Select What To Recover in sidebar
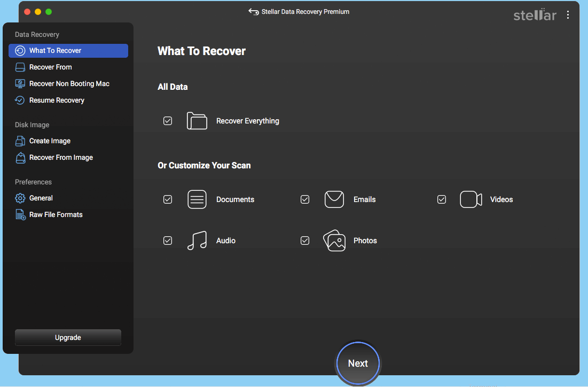 (x=68, y=51)
